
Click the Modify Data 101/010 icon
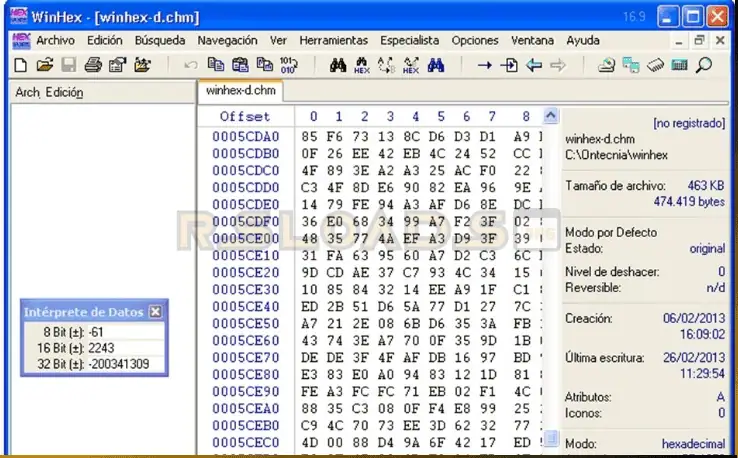pyautogui.click(x=289, y=65)
